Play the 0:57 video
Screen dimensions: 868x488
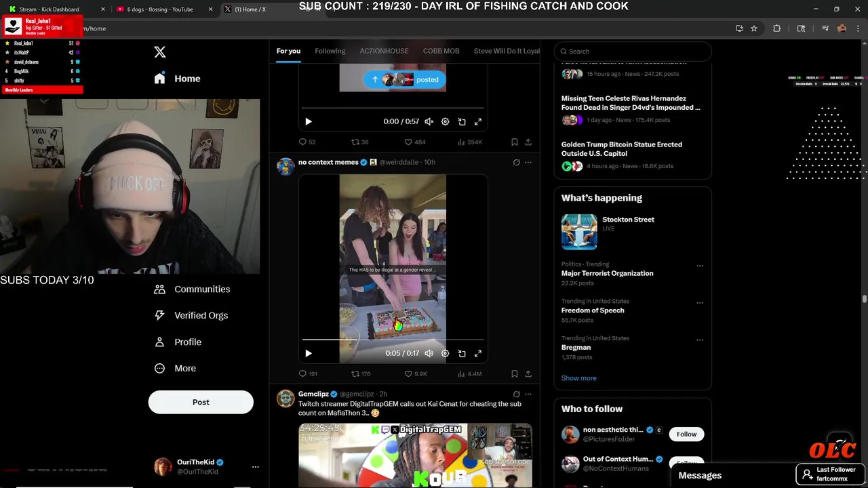(x=309, y=122)
